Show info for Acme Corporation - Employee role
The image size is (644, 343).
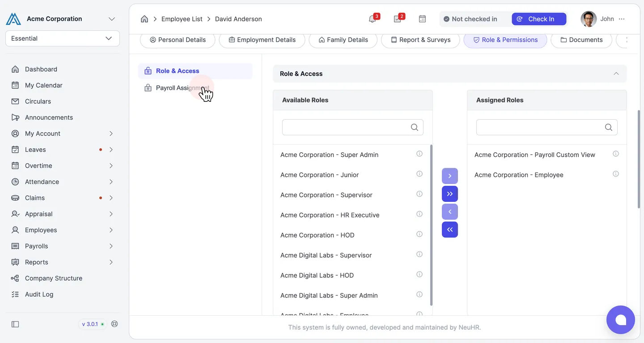616,174
